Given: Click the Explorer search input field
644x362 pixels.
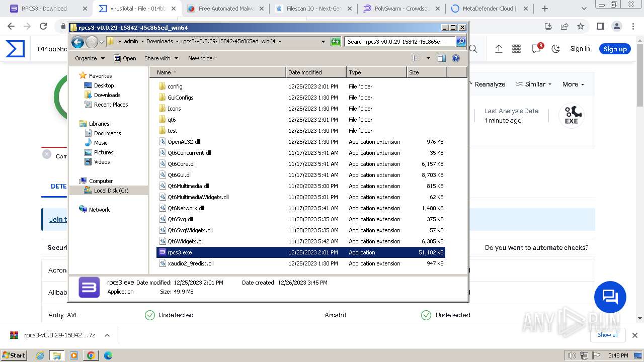Looking at the screenshot, I should (400, 42).
